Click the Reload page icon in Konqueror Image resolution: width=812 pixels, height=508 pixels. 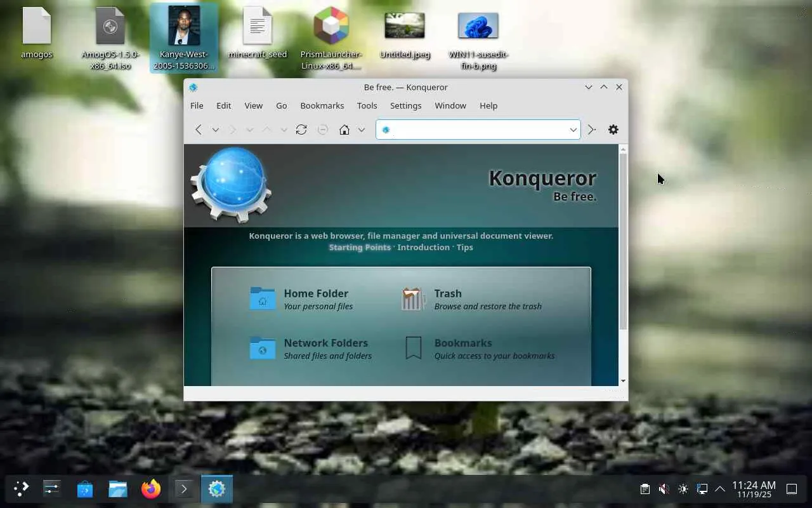pos(301,130)
